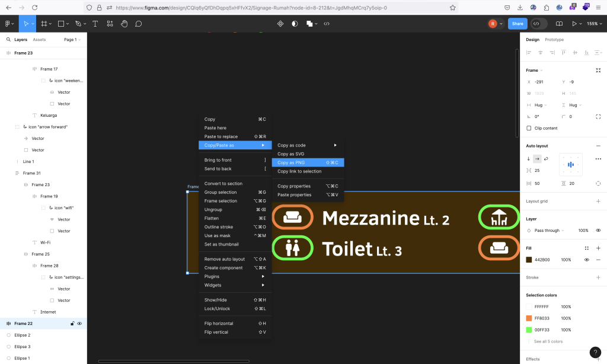Select the Frame tool in the toolbar
This screenshot has height=364, width=607.
pos(45,24)
